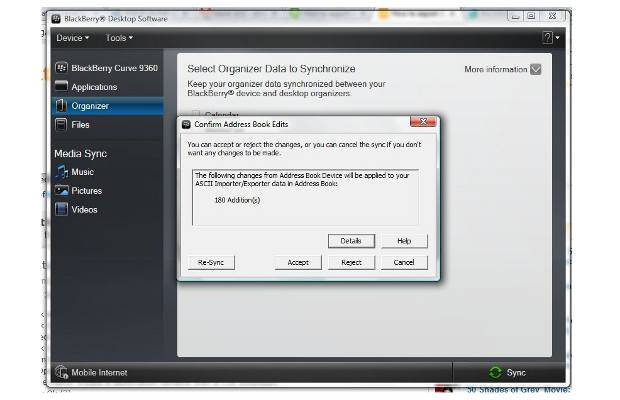Image resolution: width=620 pixels, height=400 pixels.
Task: Select the Files label in the sidebar
Action: pos(80,125)
